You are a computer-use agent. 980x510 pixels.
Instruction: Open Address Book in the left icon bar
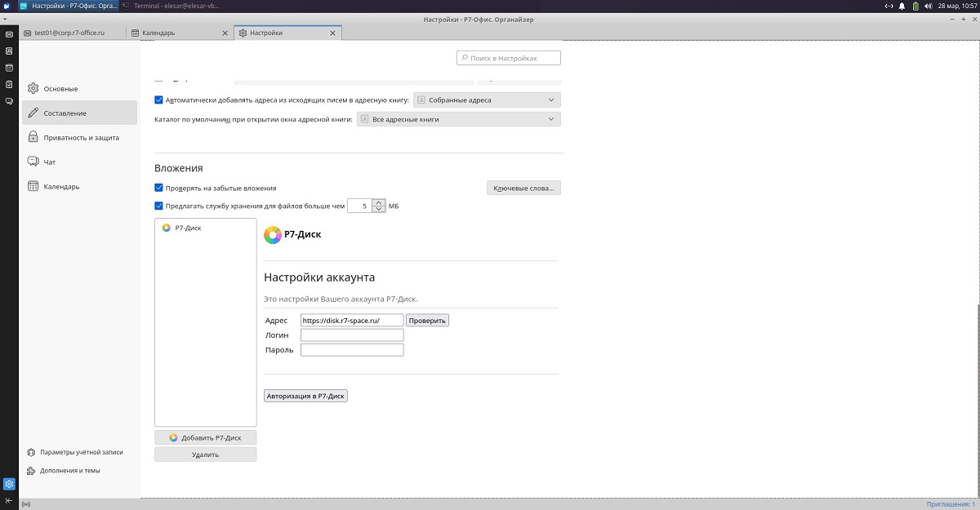tap(9, 51)
